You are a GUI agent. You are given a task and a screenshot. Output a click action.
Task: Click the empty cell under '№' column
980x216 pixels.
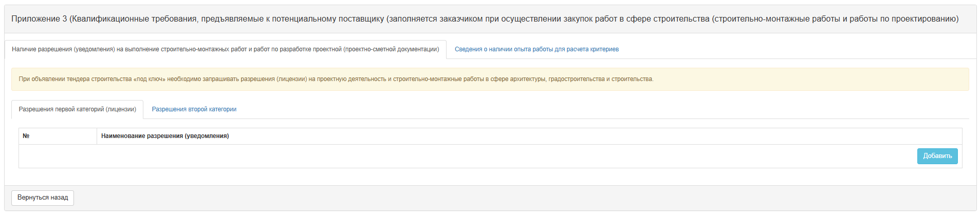tap(58, 156)
